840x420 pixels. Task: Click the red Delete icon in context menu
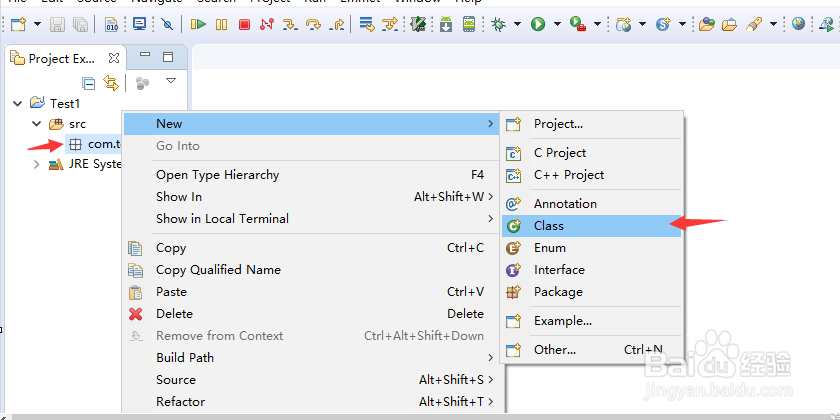pyautogui.click(x=136, y=314)
